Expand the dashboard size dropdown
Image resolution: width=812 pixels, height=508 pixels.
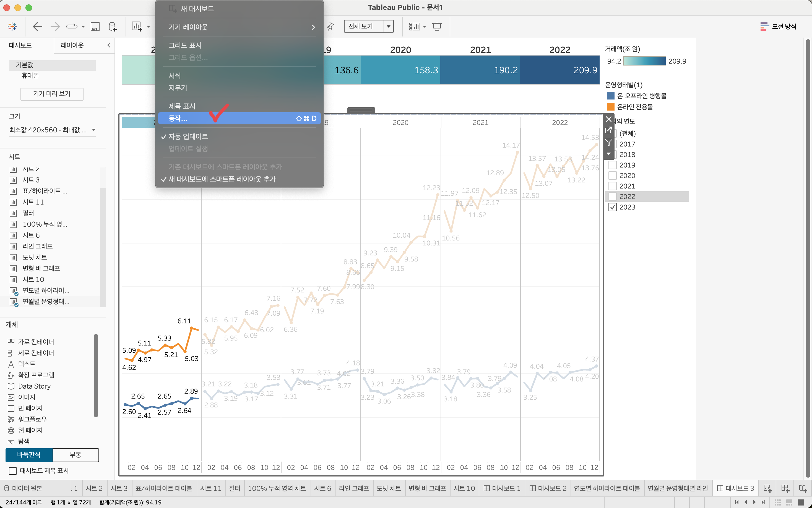click(94, 130)
